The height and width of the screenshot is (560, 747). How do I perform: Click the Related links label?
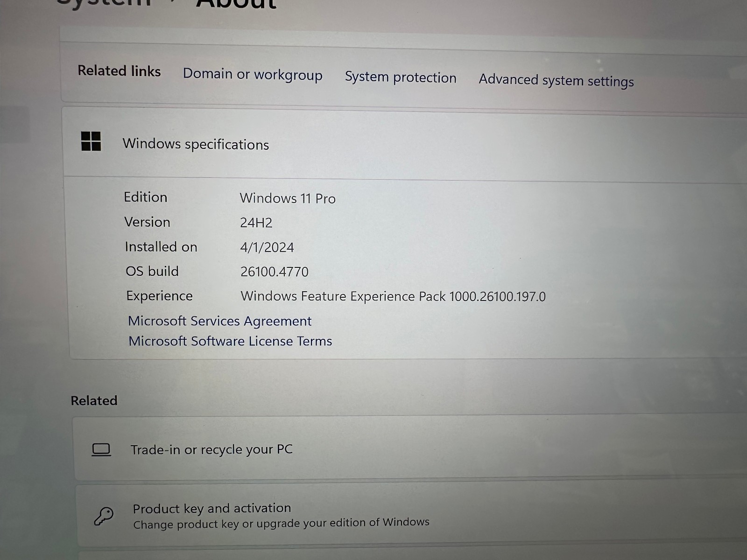(x=119, y=71)
